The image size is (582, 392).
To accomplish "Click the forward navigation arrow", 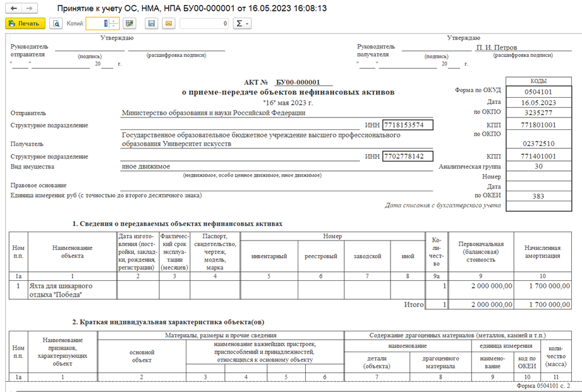I will tap(29, 8).
